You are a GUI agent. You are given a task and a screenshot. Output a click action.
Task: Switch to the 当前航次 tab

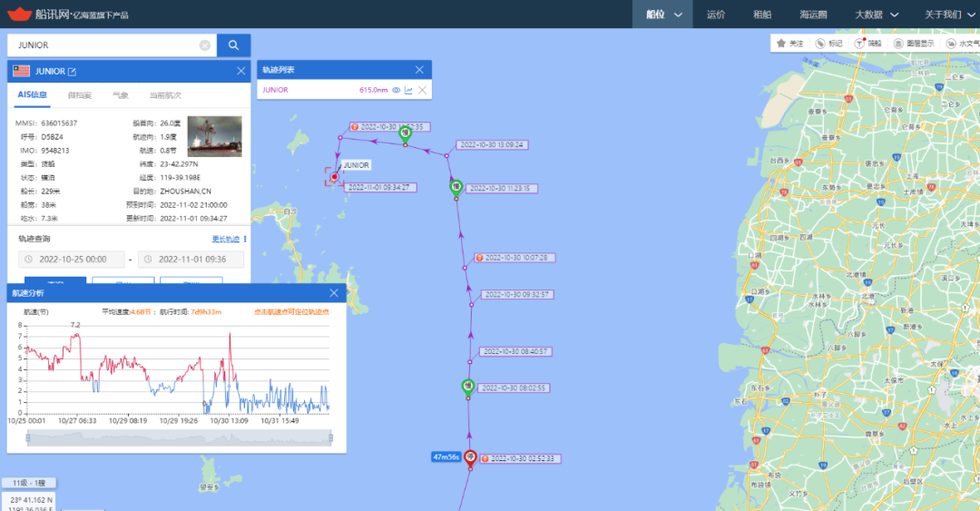coord(165,94)
